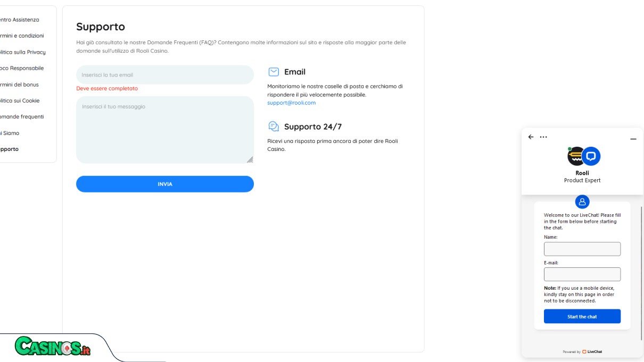
Task: Go to Domande frequenti page
Action: pyautogui.click(x=21, y=116)
